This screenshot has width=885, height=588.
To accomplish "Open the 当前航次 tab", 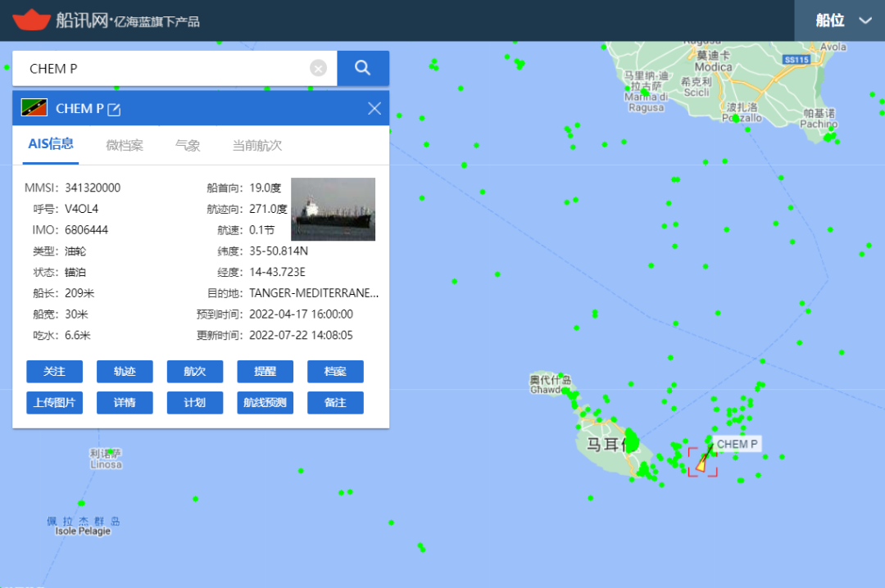I will tap(256, 145).
